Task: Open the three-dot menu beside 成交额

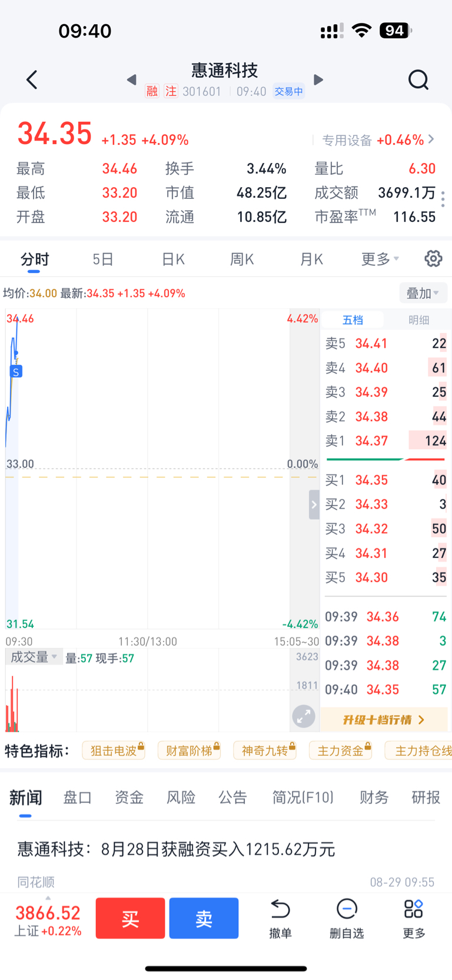Action: (443, 199)
